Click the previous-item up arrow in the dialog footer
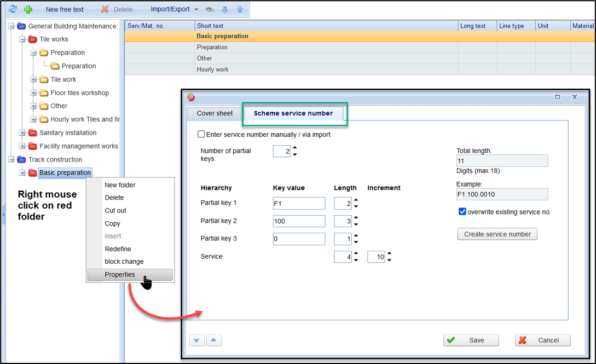Viewport: 596px width, 364px height. tap(213, 340)
